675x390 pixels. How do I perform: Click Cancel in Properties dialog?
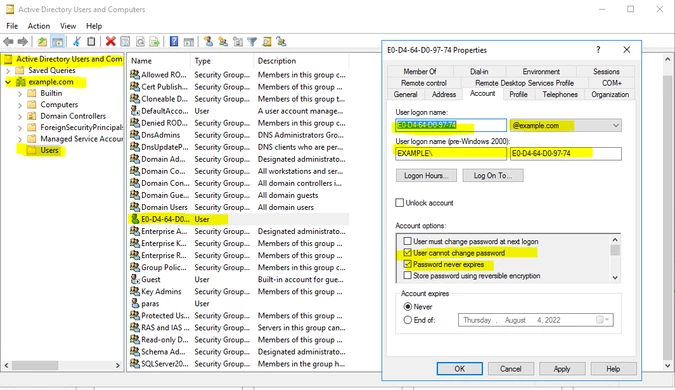511,369
